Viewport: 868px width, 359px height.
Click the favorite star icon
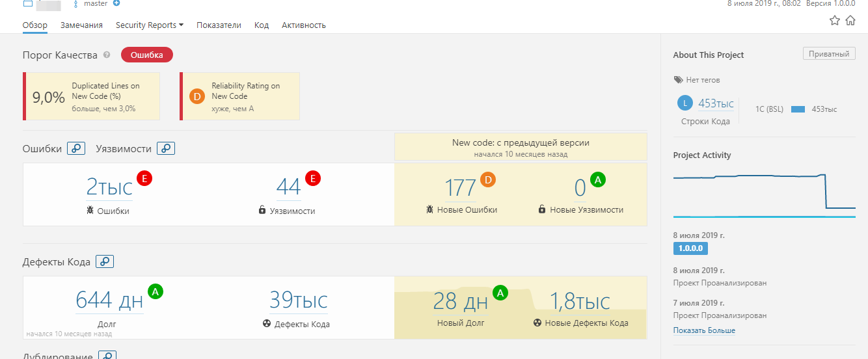(x=835, y=21)
